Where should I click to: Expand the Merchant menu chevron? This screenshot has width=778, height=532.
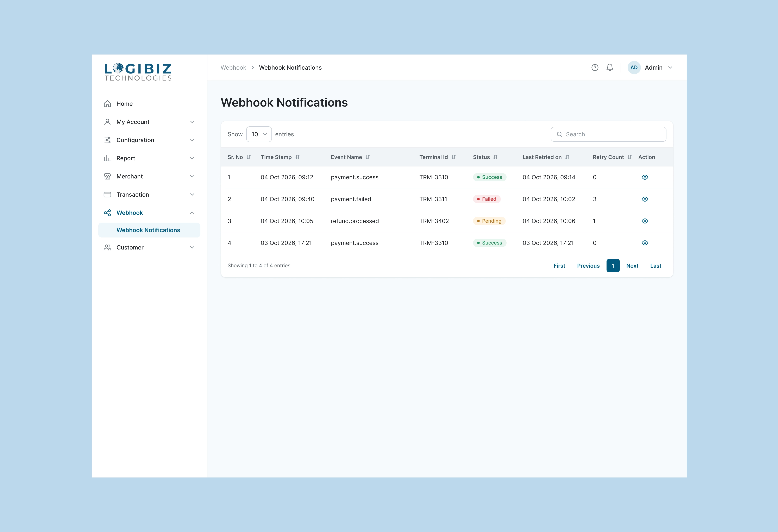tap(192, 176)
